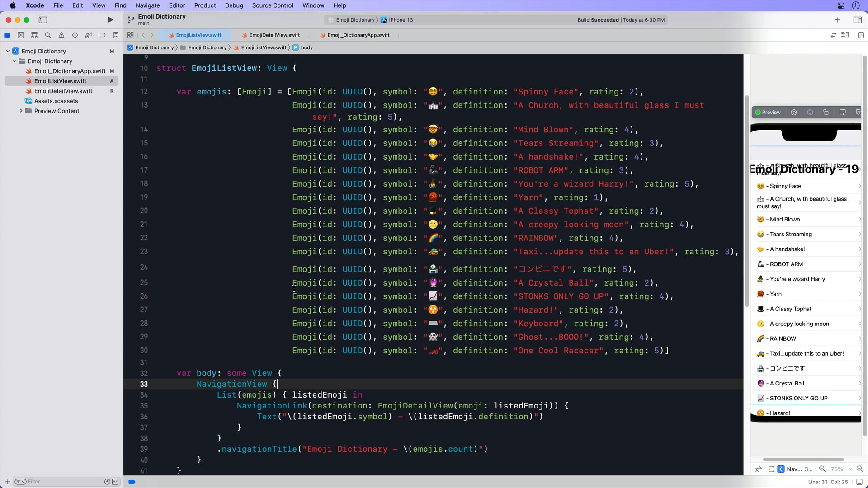
Task: Open the Source Control navigator
Action: [x=21, y=35]
